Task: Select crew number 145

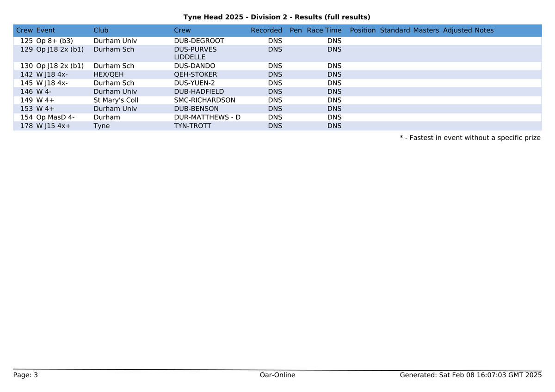Action: pos(27,83)
